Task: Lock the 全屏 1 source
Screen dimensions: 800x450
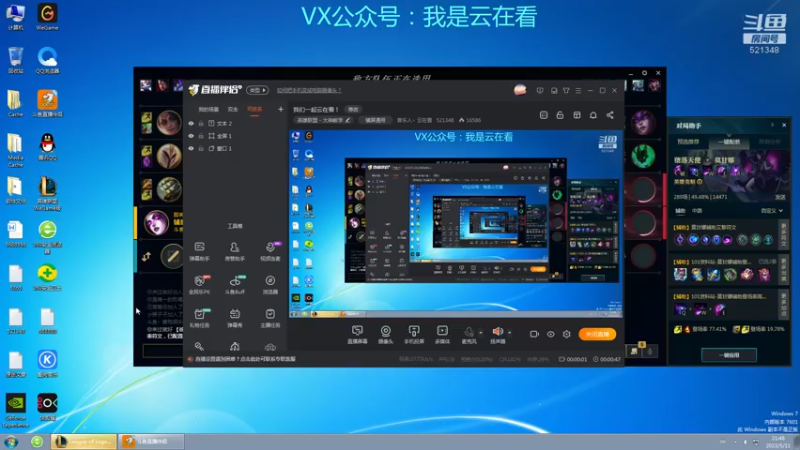Action: (x=201, y=136)
